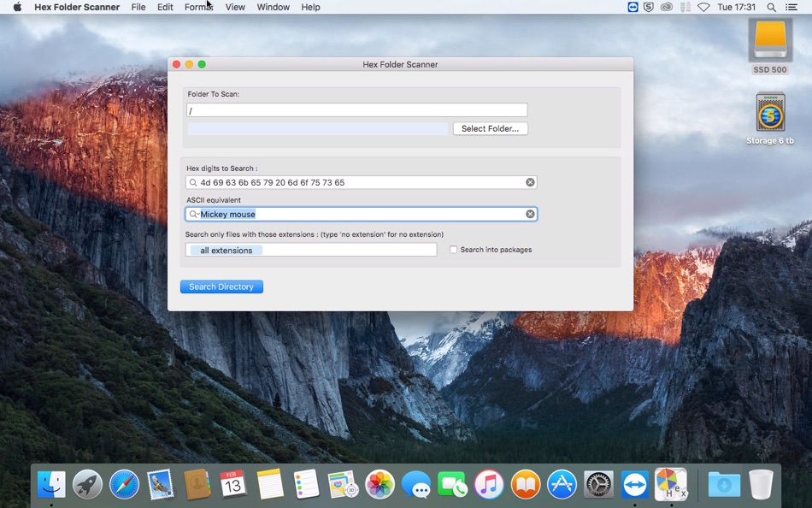Open Launchpad from the Dock
Image resolution: width=812 pixels, height=508 pixels.
[87, 484]
